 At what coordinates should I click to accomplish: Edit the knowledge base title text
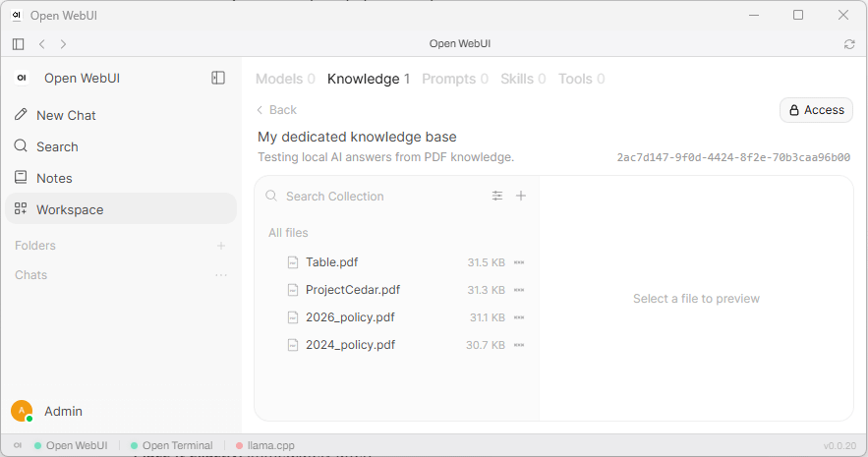[357, 137]
